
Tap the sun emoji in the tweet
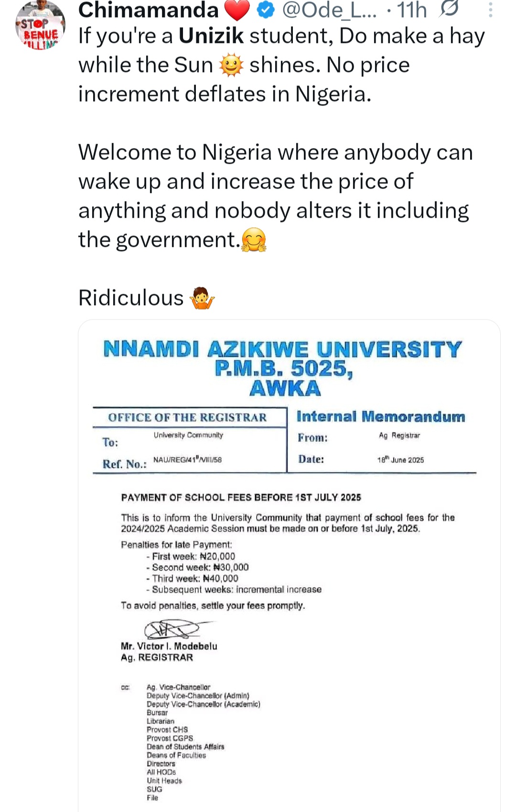click(x=231, y=65)
